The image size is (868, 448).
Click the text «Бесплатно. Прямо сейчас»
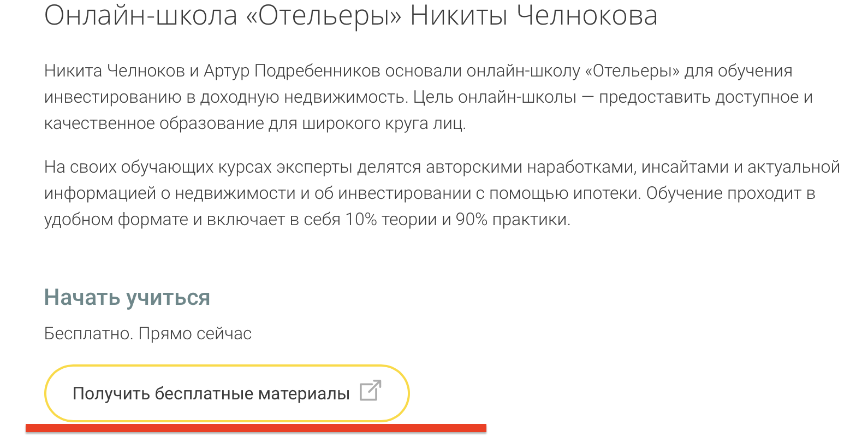coord(147,333)
